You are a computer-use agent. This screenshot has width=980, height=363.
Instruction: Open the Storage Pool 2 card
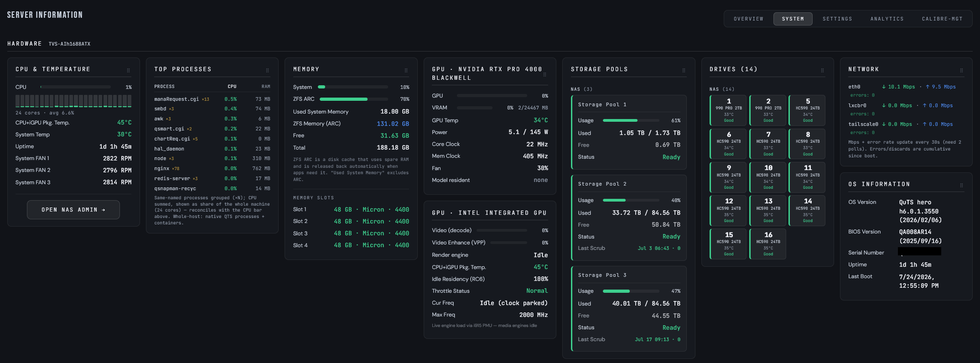click(629, 217)
